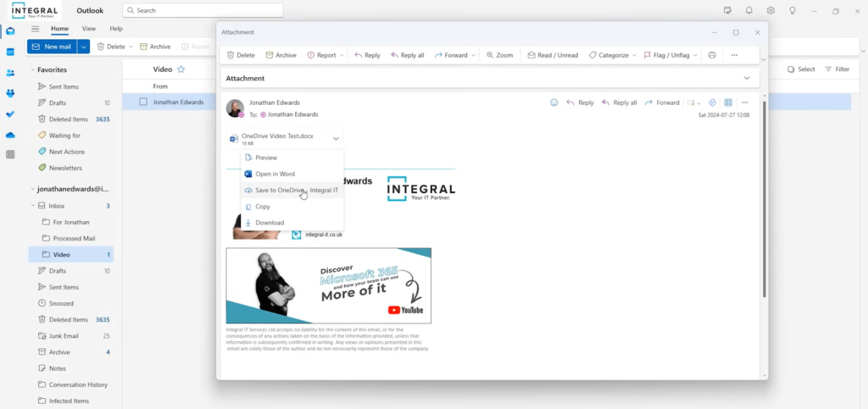The image size is (868, 409).
Task: Add an emoji reaction to the message
Action: click(x=554, y=102)
